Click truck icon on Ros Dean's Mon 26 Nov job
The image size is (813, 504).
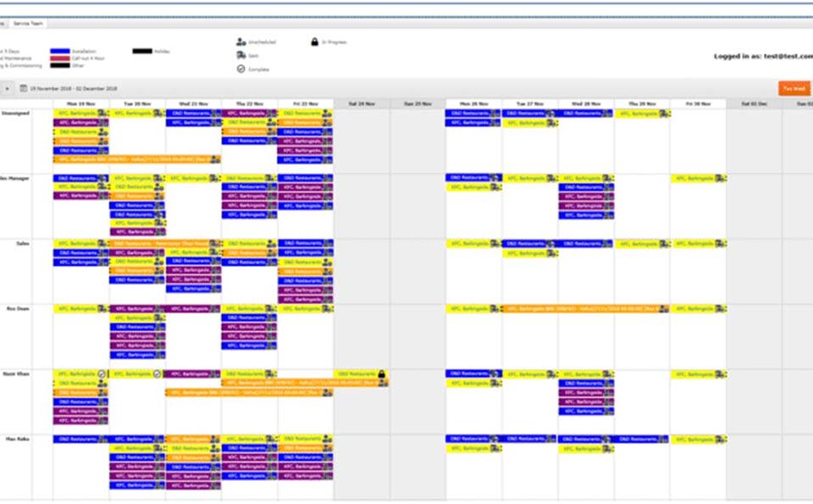click(495, 309)
